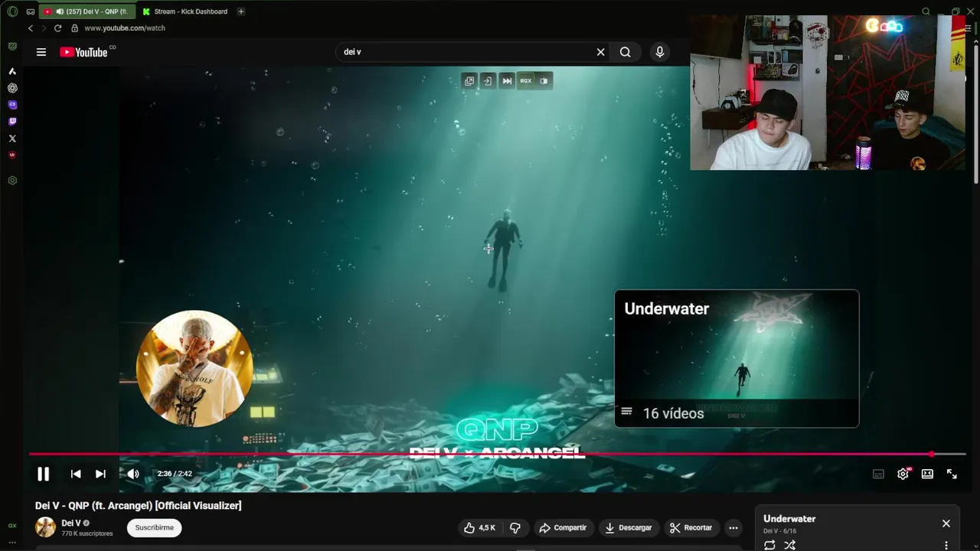
Task: Open the Dei V channel name link
Action: tap(71, 523)
